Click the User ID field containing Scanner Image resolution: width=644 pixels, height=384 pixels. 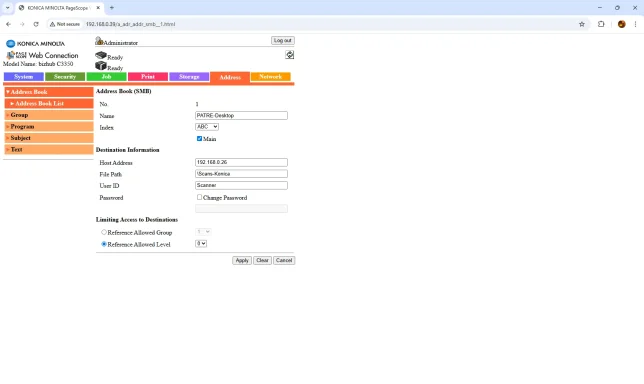tap(242, 185)
